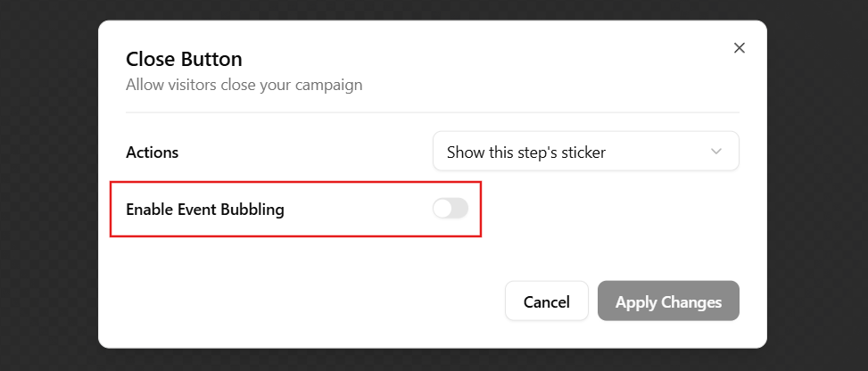868x371 pixels.
Task: Close the Close Button dialog with X
Action: pos(739,48)
